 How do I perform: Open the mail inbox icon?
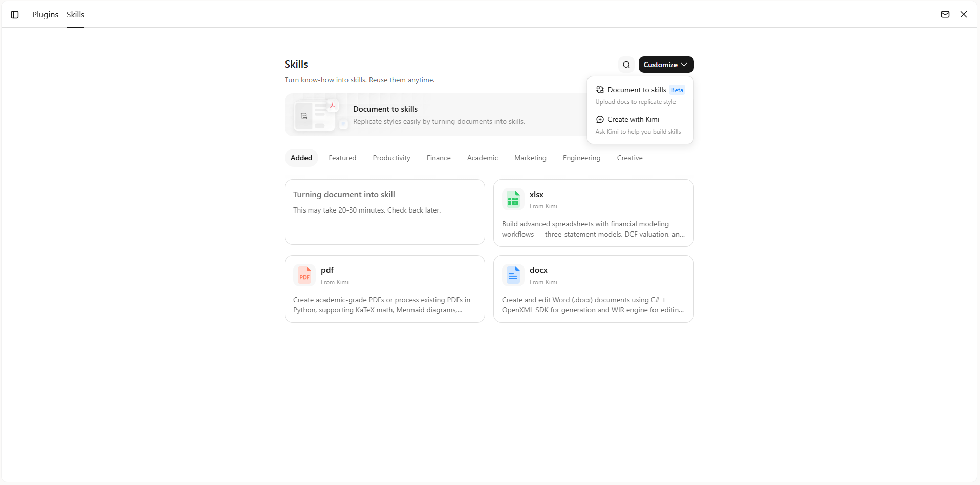(945, 14)
